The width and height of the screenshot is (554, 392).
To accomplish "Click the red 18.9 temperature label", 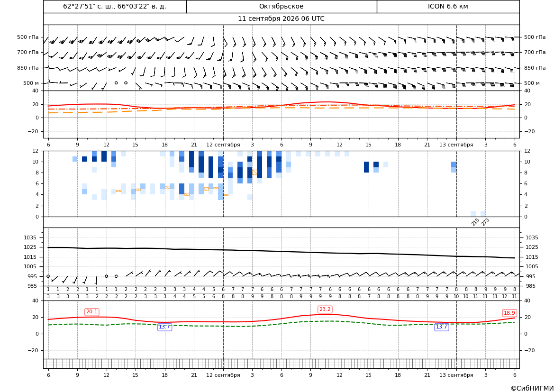I will pos(509,313).
